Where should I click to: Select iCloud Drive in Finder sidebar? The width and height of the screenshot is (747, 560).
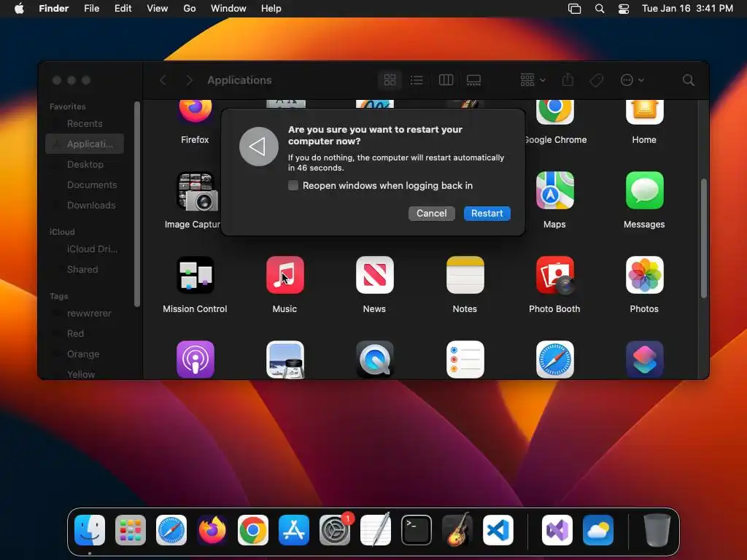(85, 249)
